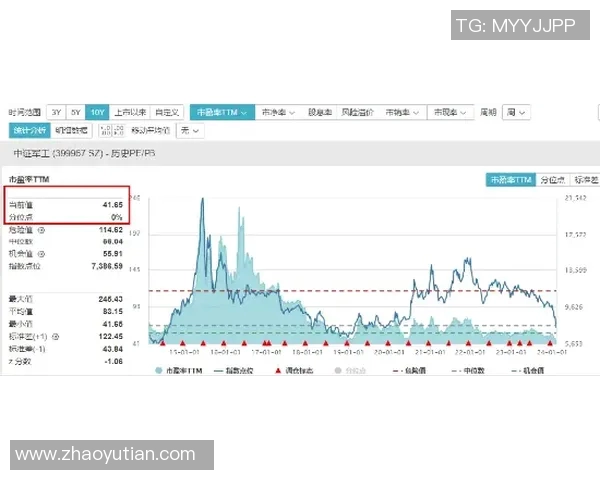Viewport: 600px width, 480px height.
Task: Click the 指数点位 value 7,386.59
Action: [107, 266]
